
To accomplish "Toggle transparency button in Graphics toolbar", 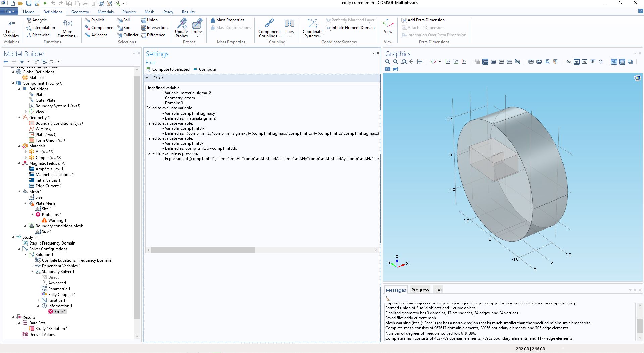I will pyautogui.click(x=622, y=62).
